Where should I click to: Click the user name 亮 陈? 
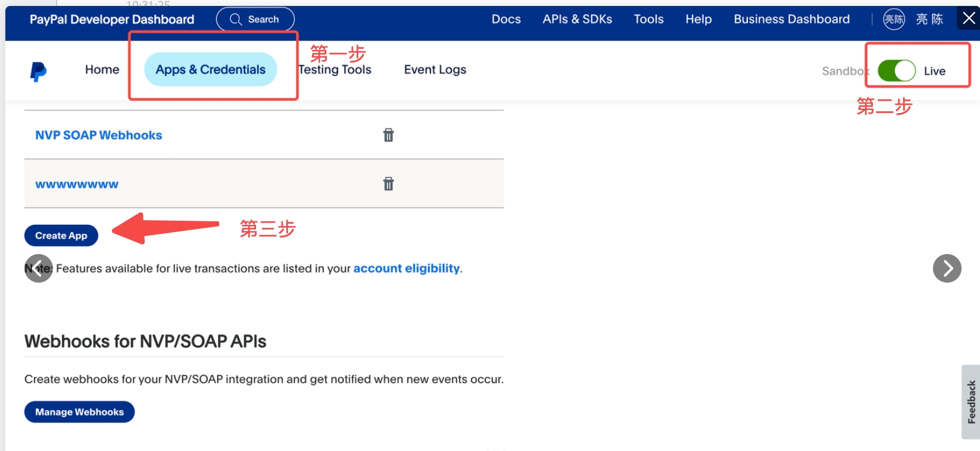click(x=929, y=19)
